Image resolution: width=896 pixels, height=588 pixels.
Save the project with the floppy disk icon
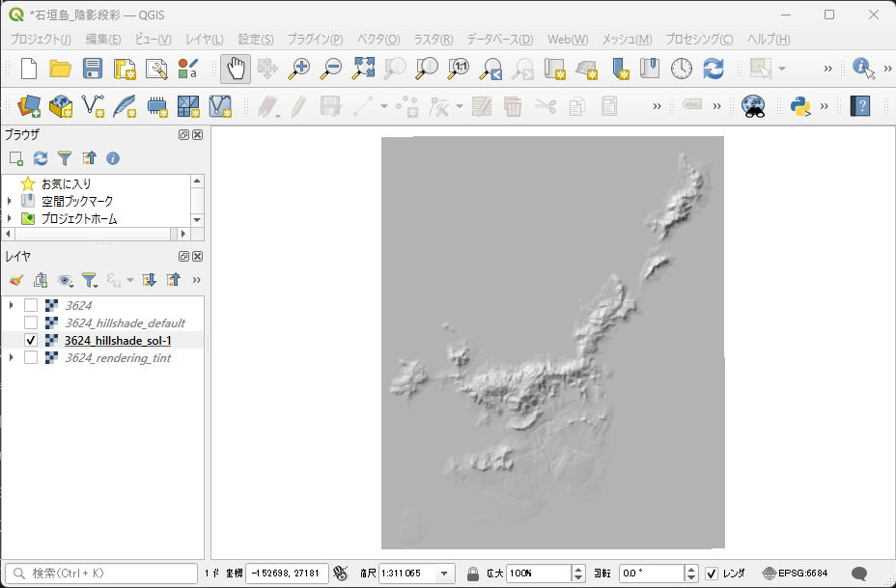[x=93, y=69]
